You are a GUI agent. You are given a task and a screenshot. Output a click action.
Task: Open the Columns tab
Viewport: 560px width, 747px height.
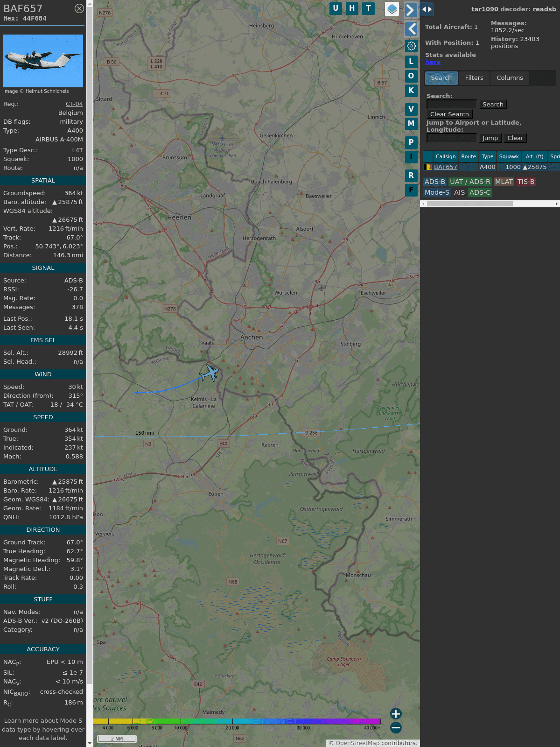point(510,78)
